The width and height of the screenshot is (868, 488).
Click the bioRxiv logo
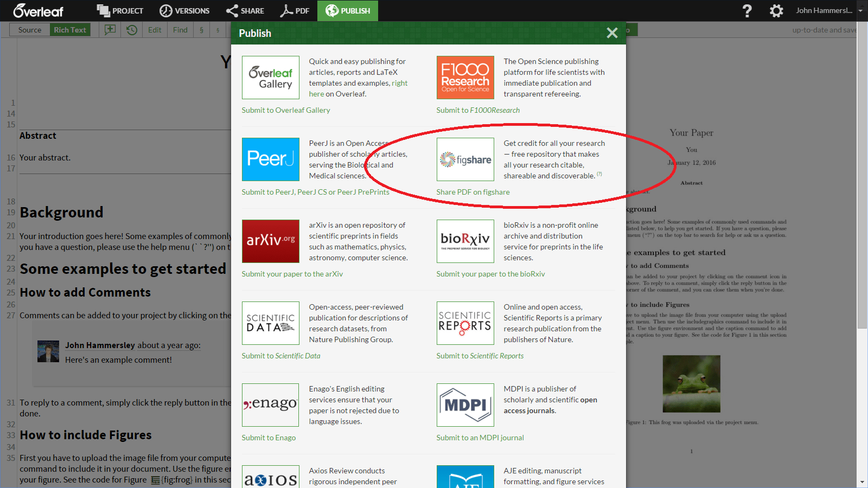click(465, 241)
